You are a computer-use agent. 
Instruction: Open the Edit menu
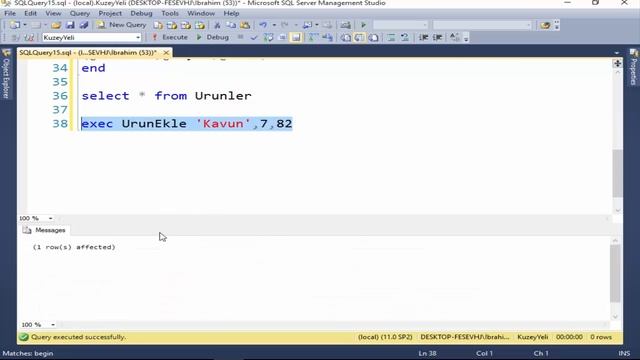pos(30,13)
